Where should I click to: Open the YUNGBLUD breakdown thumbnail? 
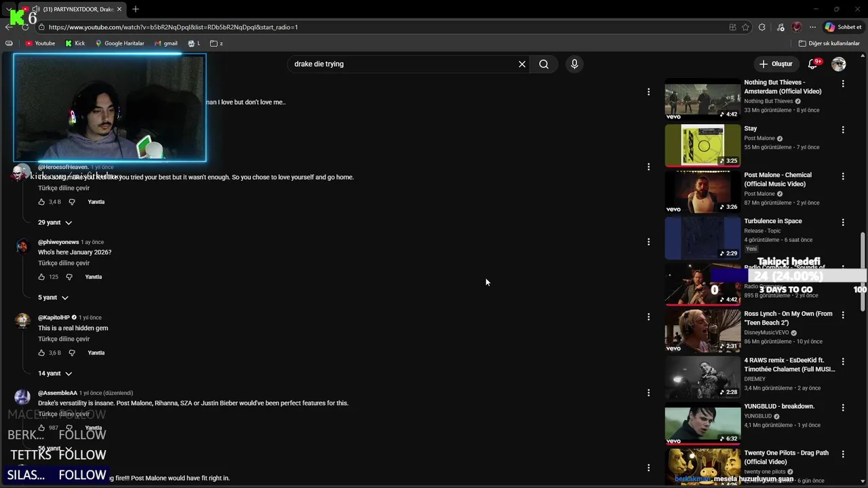(703, 424)
